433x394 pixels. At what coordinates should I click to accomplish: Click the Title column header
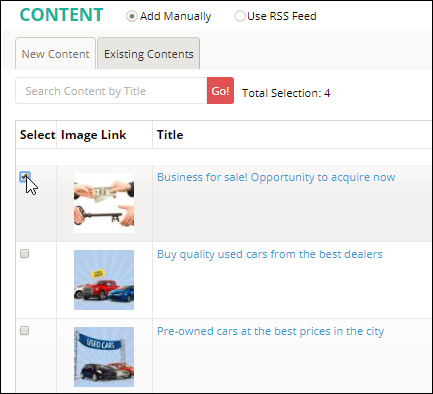pos(170,135)
